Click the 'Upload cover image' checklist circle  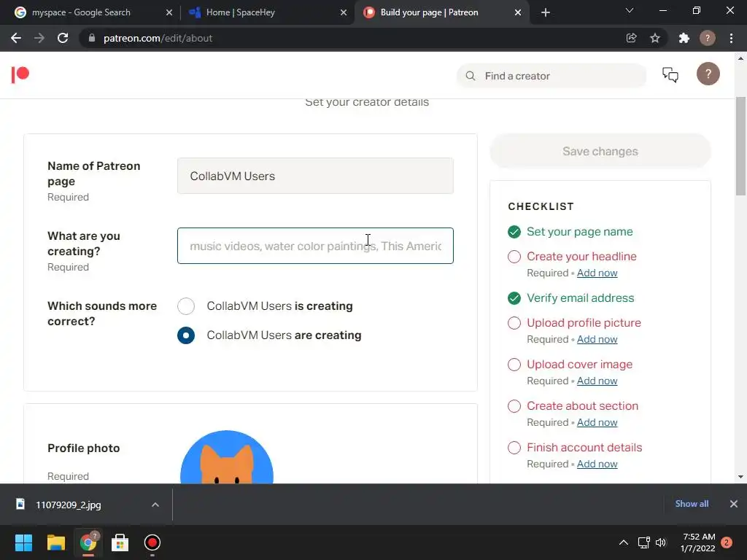tap(514, 365)
